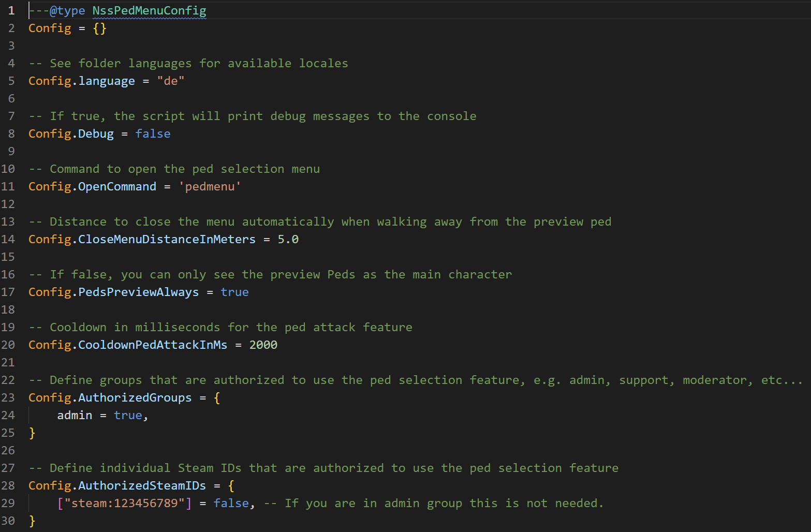Click the Config.AuthorizedSteamIDs identifier
Image resolution: width=811 pixels, height=532 pixels.
click(117, 485)
